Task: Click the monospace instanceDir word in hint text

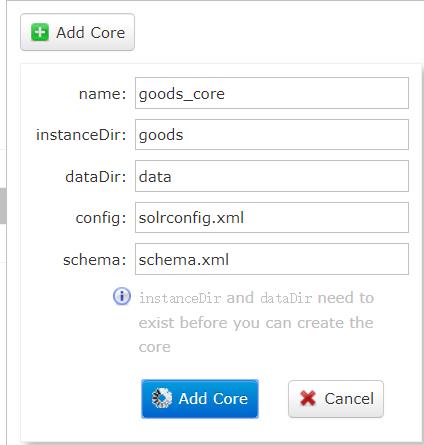Action: point(180,298)
